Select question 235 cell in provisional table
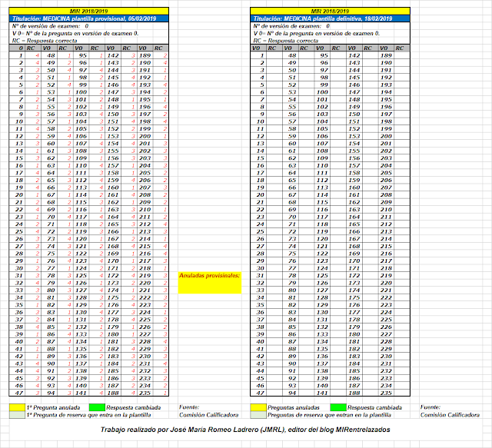 (x=145, y=393)
